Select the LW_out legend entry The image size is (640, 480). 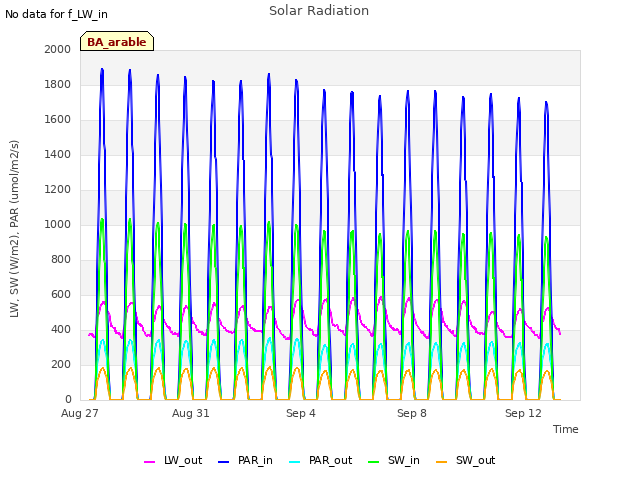click(x=173, y=461)
